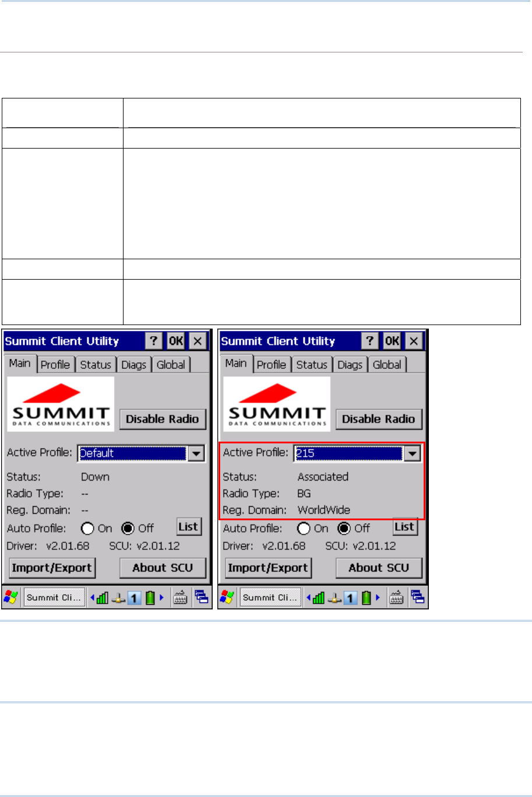Expand Active Profile dropdown showing Default
Screen dimensions: 532x797
[196, 453]
